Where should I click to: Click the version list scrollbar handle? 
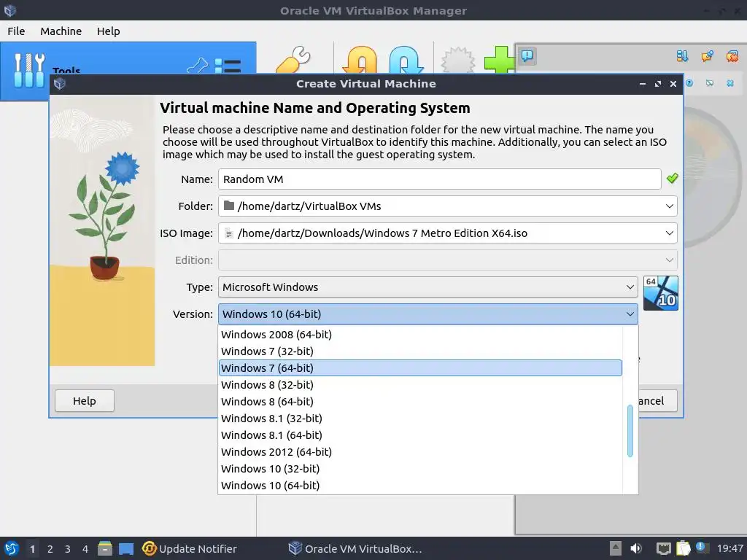pyautogui.click(x=630, y=431)
